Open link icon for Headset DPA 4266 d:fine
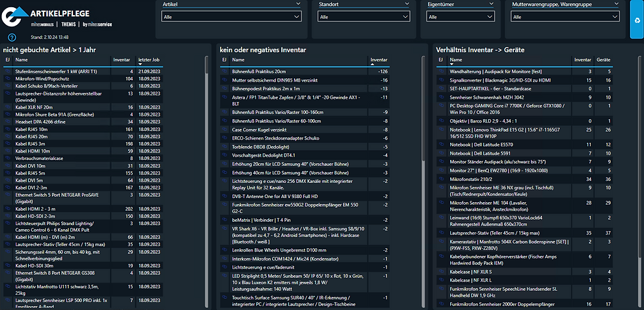The height and width of the screenshot is (310, 644). tap(7, 122)
